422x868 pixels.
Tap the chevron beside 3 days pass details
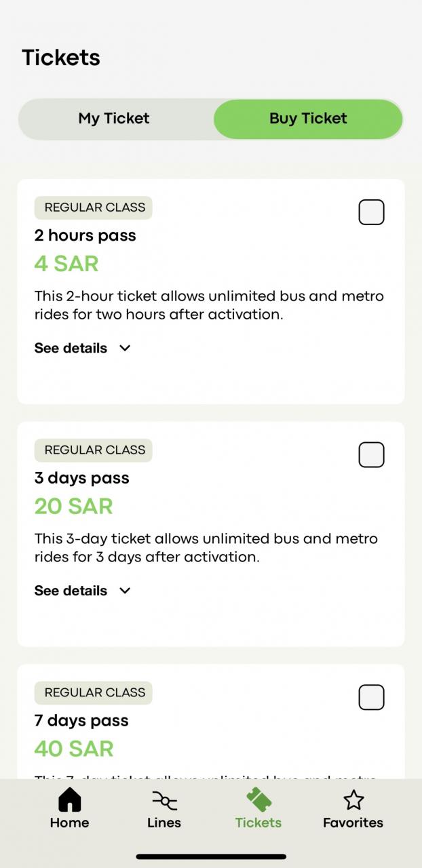coord(125,591)
